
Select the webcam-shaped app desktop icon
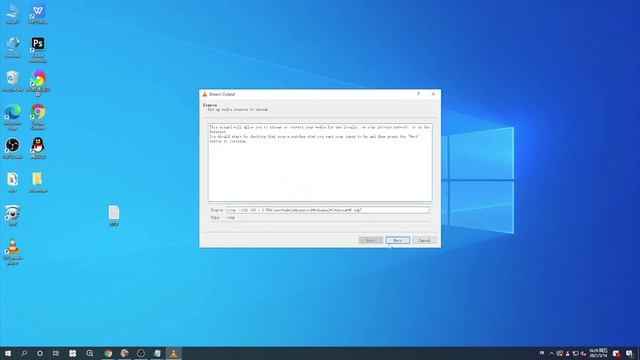click(x=13, y=216)
